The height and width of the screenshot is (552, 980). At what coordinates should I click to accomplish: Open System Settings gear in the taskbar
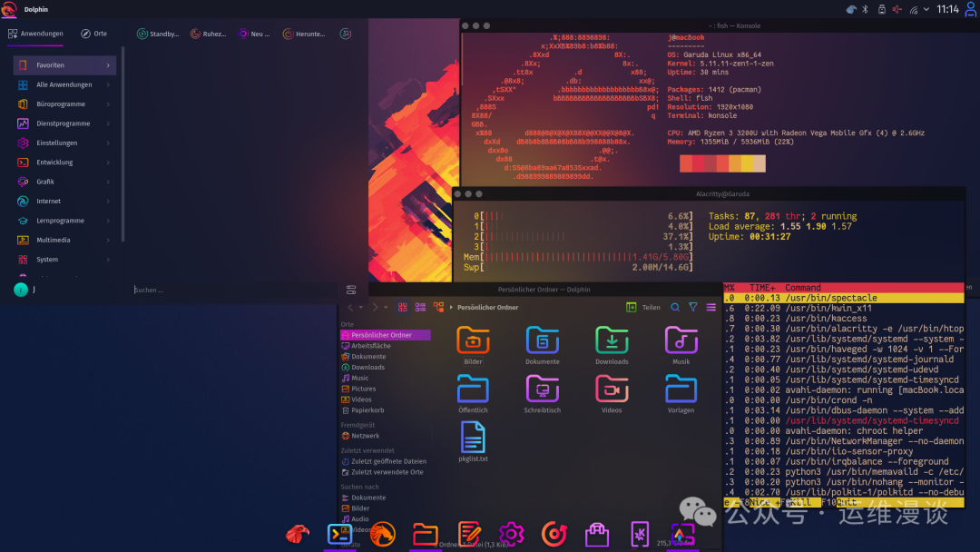pyautogui.click(x=511, y=534)
